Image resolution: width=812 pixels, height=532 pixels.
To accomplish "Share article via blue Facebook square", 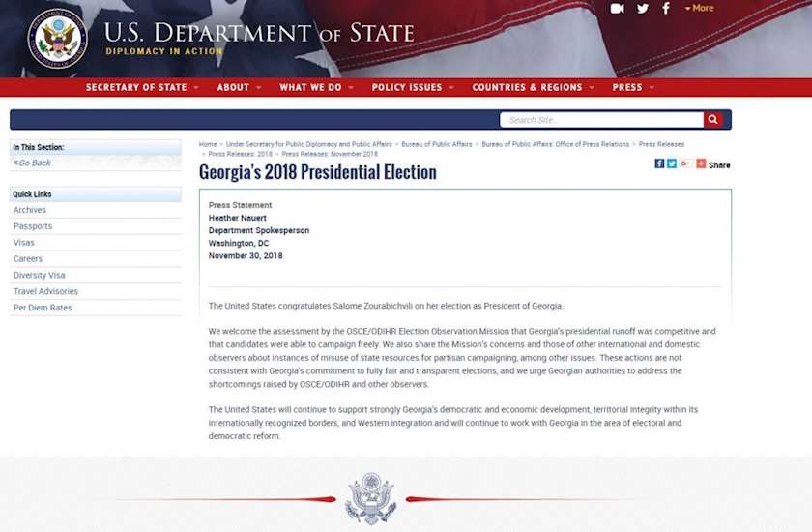I will pos(659,163).
